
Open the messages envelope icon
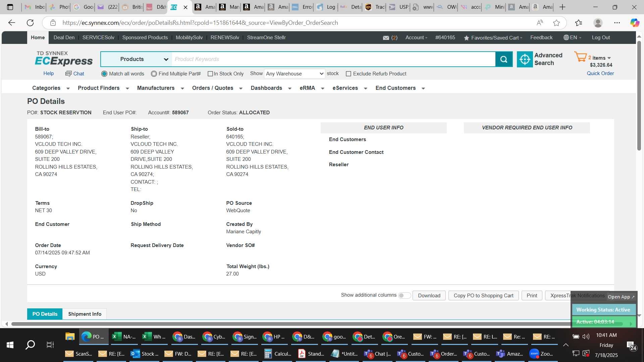point(386,38)
